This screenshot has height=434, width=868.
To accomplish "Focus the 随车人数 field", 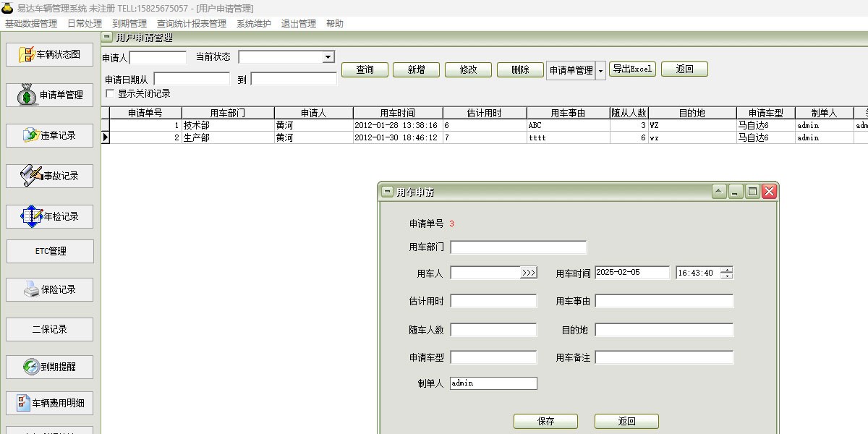I will pyautogui.click(x=494, y=330).
